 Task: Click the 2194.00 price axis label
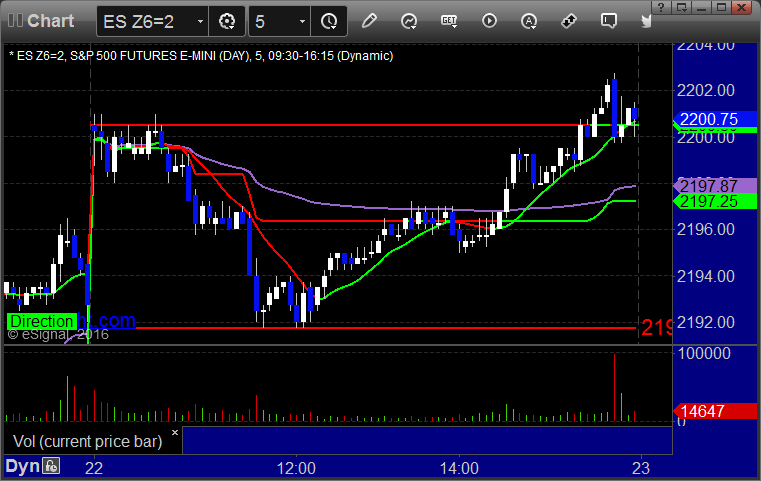tap(706, 276)
